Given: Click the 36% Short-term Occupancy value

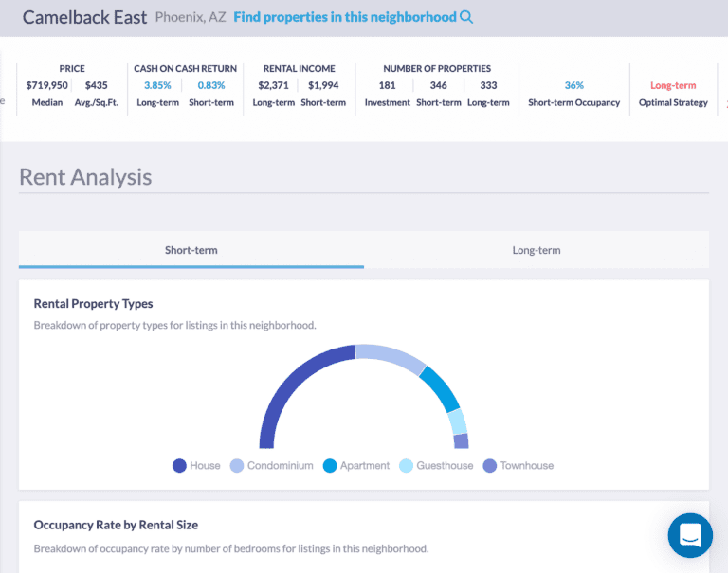Looking at the screenshot, I should 573,85.
